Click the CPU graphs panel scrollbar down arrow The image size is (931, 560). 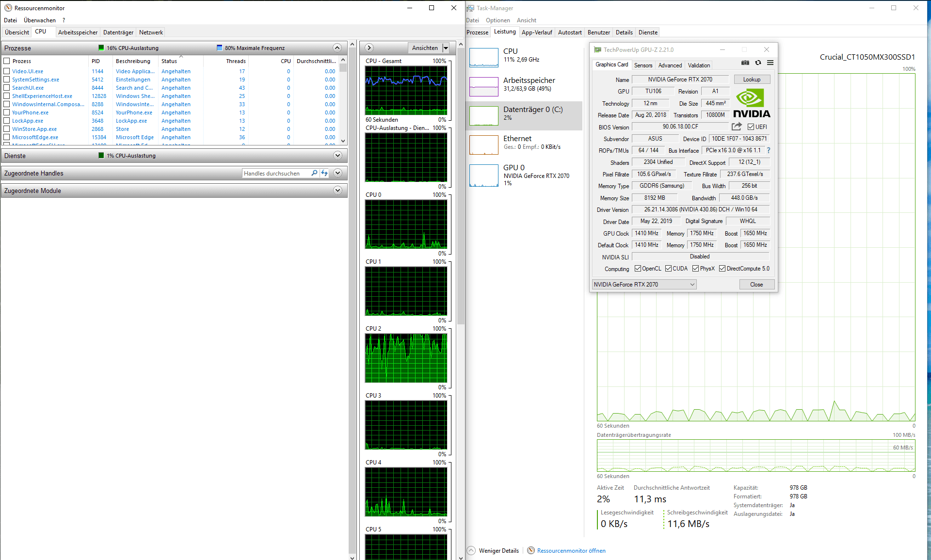pyautogui.click(x=461, y=557)
